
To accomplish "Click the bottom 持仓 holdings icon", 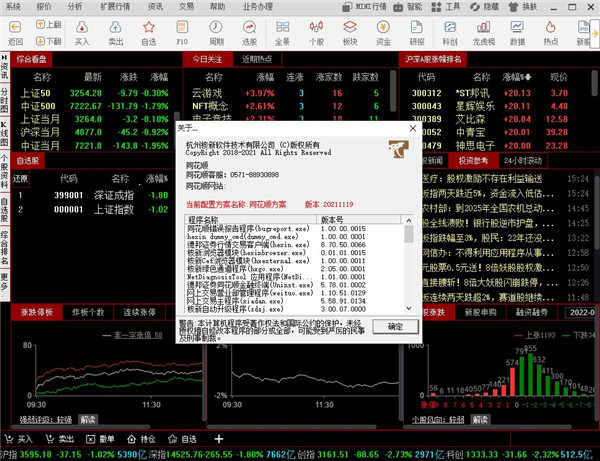I will [x=132, y=439].
